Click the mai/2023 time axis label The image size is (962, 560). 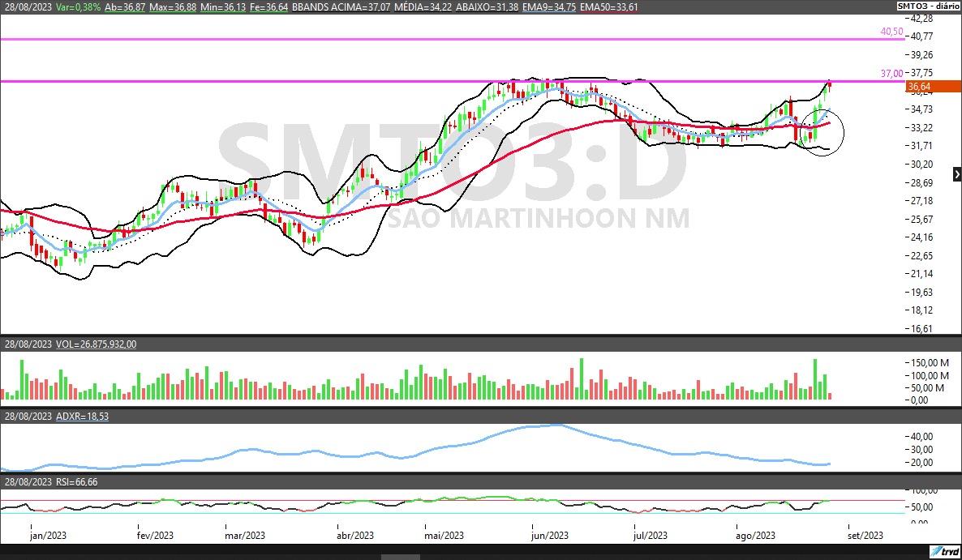point(444,536)
